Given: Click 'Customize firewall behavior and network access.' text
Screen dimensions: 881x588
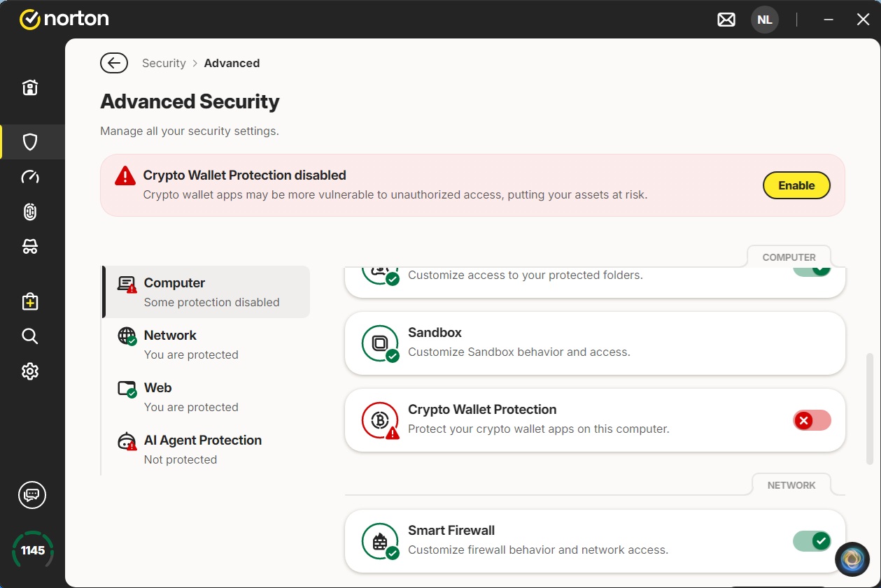Looking at the screenshot, I should pos(538,550).
